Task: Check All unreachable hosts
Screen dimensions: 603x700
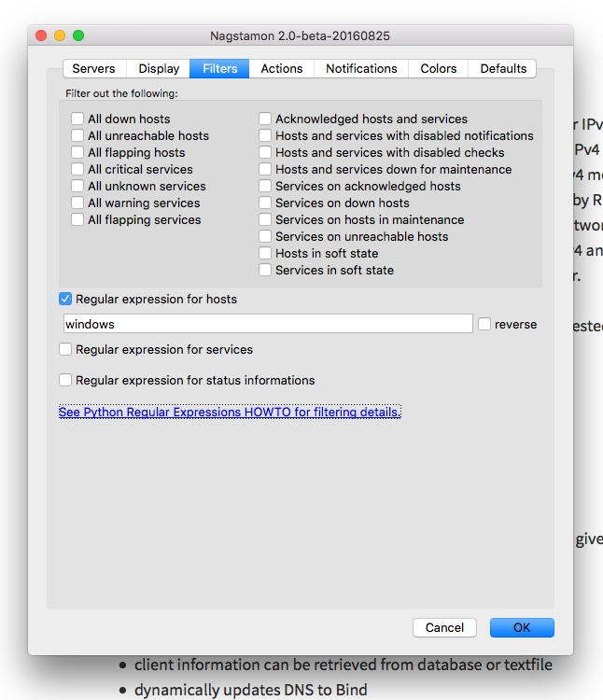Action: (77, 136)
